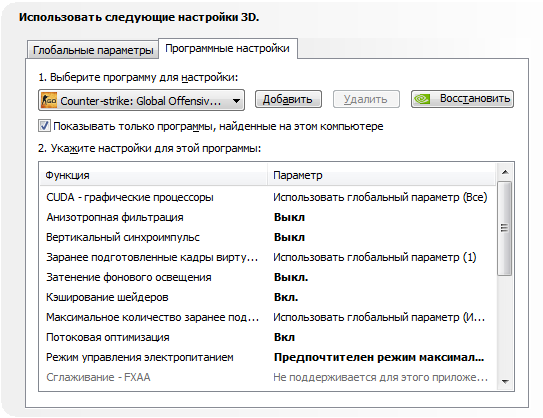
Task: Open Вертикальный синхроимпульс parameter value
Action: point(290,238)
